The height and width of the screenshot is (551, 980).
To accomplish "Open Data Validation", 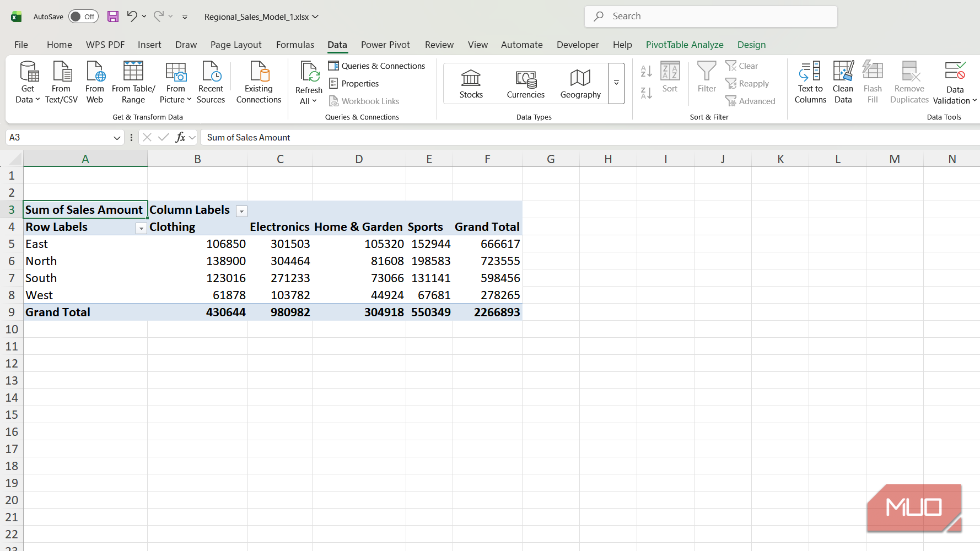I will [x=955, y=82].
